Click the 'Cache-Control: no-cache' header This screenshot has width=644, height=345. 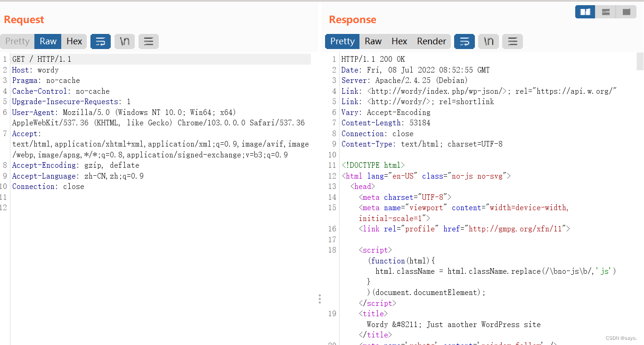[x=61, y=91]
